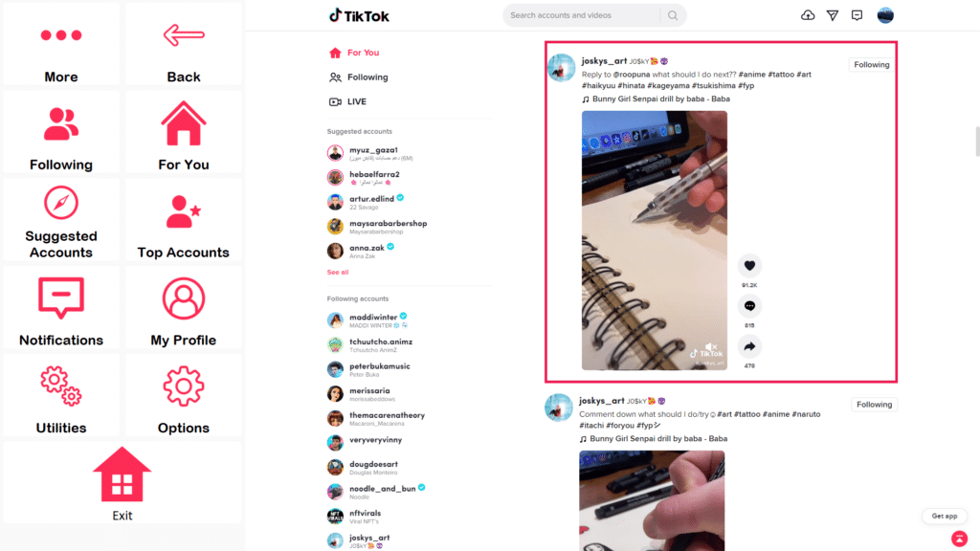
Task: Open the More panel with three dots
Action: pos(60,44)
